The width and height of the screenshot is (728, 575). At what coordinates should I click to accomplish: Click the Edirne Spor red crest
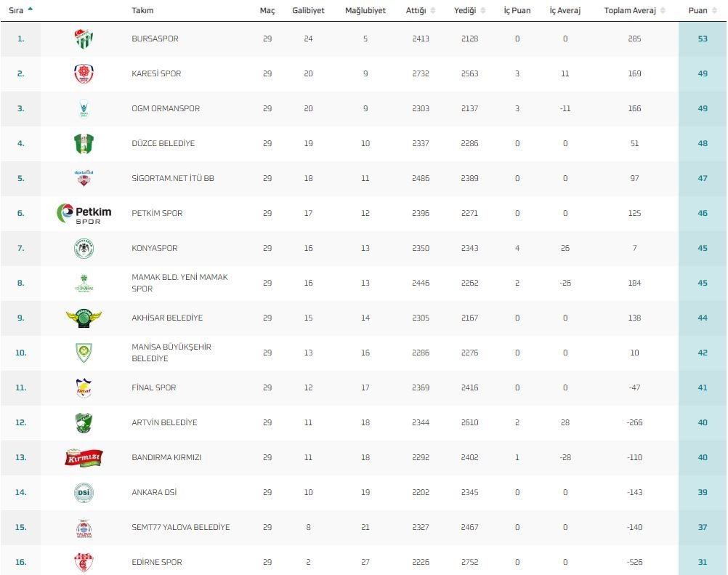84,562
